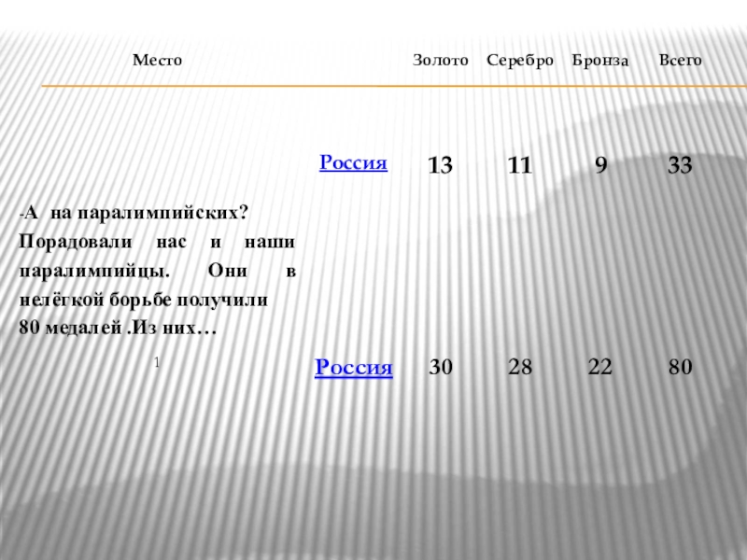Click the line 'А на паралимпийских?'
The height and width of the screenshot is (560, 747).
click(x=134, y=213)
